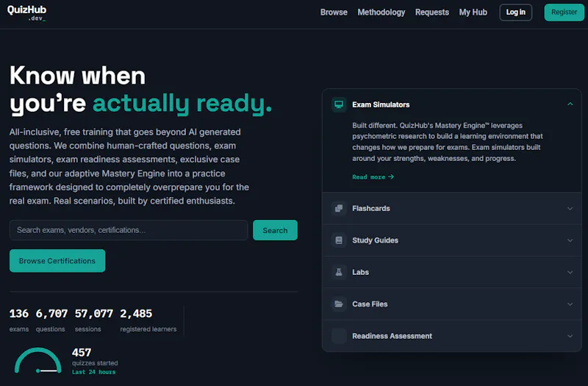Click the 2,485 registered learners statistic
The height and width of the screenshot is (386, 588).
(148, 321)
